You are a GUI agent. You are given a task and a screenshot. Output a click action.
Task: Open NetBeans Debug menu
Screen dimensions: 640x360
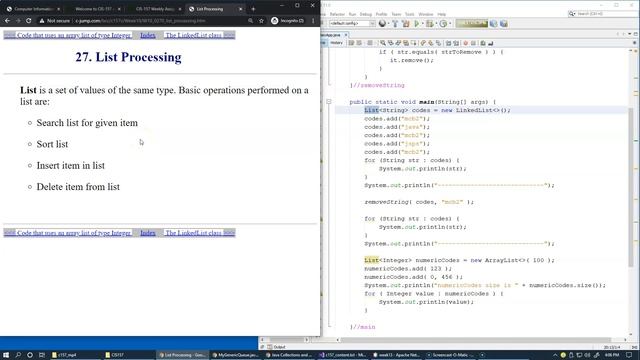366,14
